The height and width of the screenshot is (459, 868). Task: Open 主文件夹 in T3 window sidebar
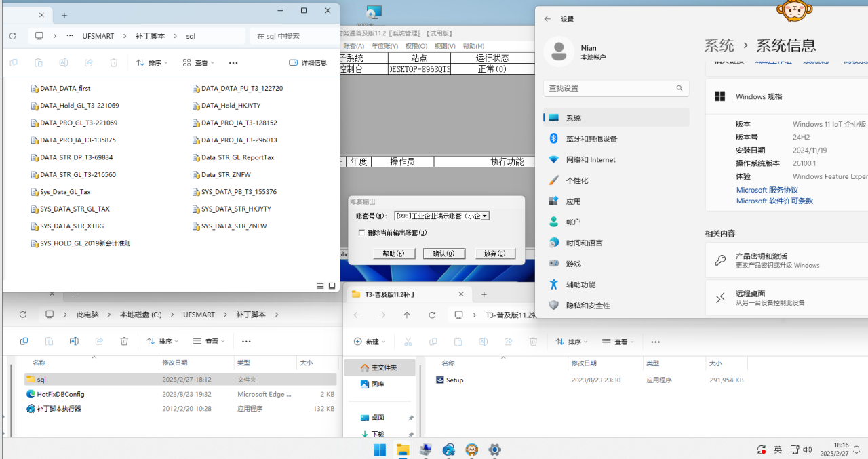[380, 367]
